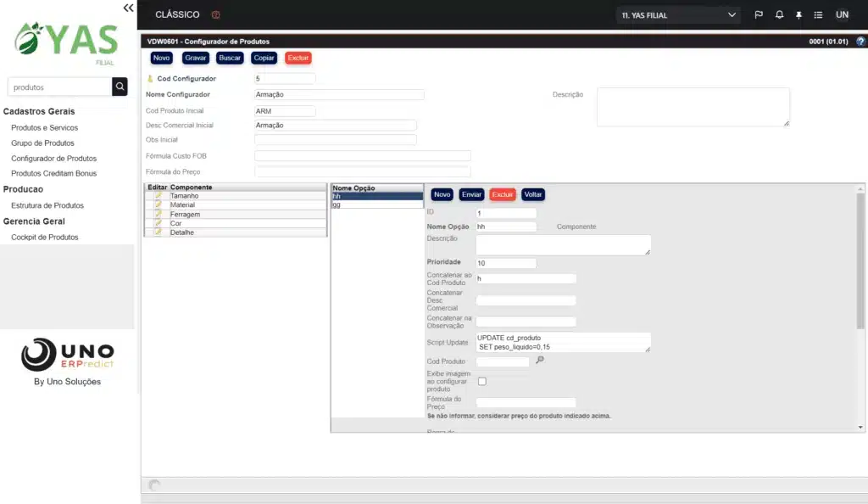868x504 pixels.
Task: Open Estrutura de Produtos menu item
Action: pyautogui.click(x=47, y=205)
